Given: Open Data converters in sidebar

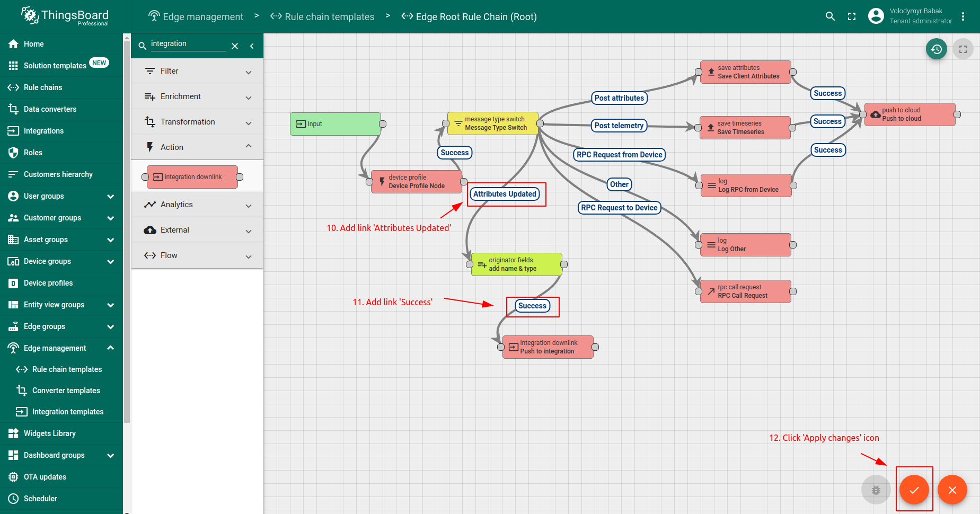Looking at the screenshot, I should coord(61,109).
